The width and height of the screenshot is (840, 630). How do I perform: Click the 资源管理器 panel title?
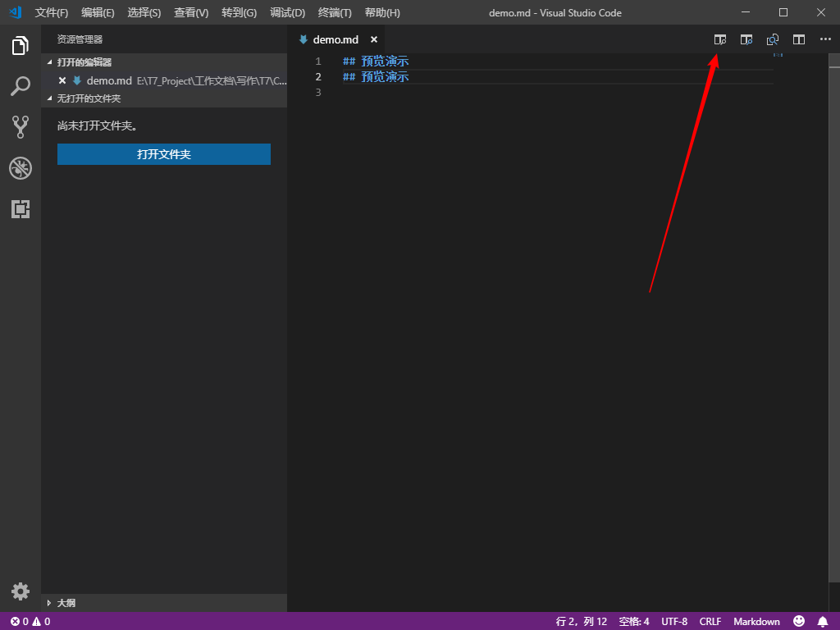(x=80, y=39)
